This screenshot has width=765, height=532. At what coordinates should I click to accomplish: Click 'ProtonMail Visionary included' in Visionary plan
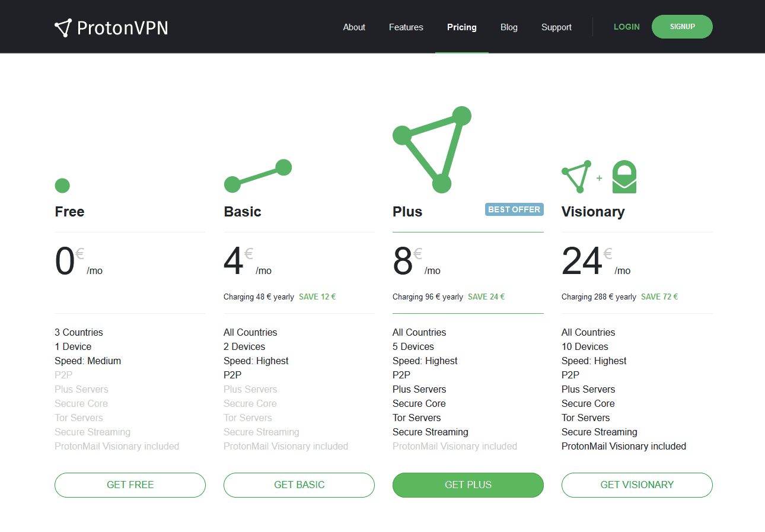[624, 446]
